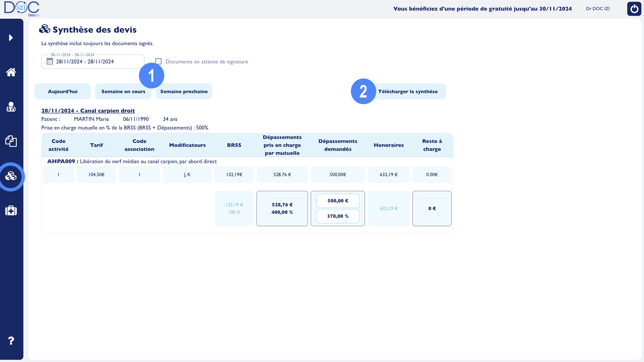Open the documents icon in sidebar
This screenshot has width=644, height=362.
coord(11,141)
